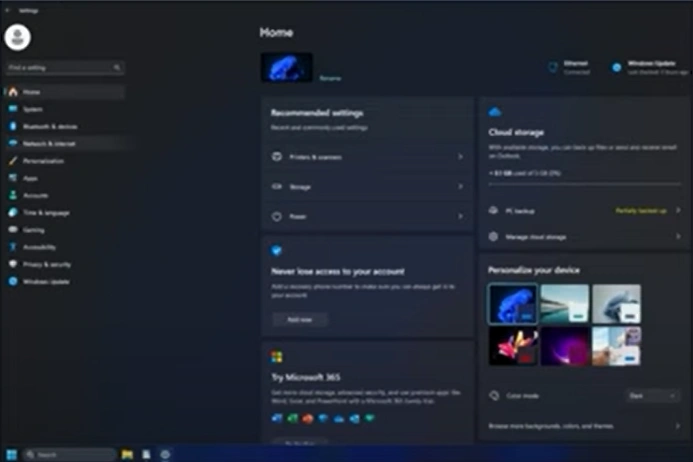Open Time & language settings
The width and height of the screenshot is (693, 462).
coord(45,212)
